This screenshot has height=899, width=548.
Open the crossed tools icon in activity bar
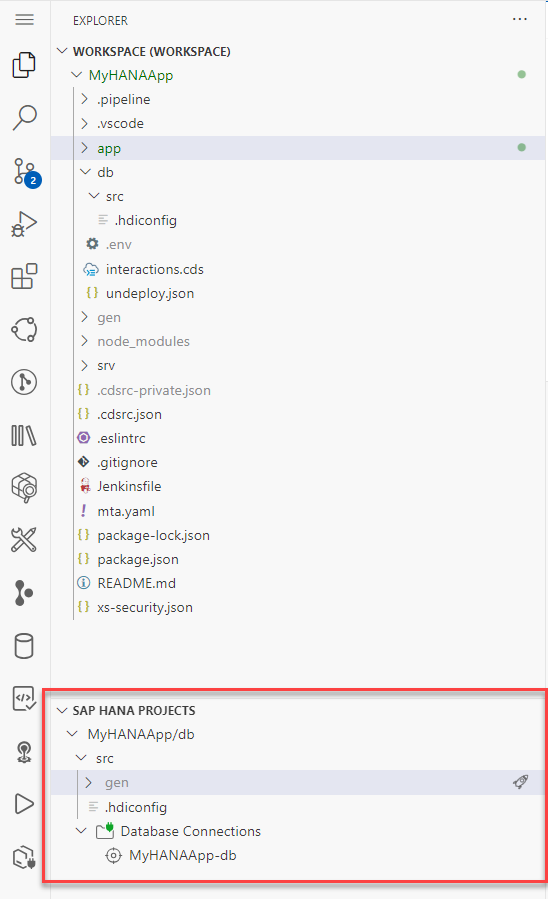(24, 540)
